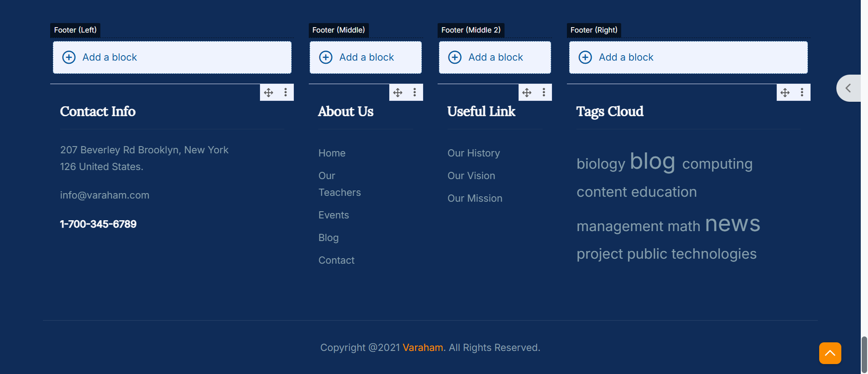Add a block in Footer (Middle 2)
868x374 pixels.
[495, 57]
